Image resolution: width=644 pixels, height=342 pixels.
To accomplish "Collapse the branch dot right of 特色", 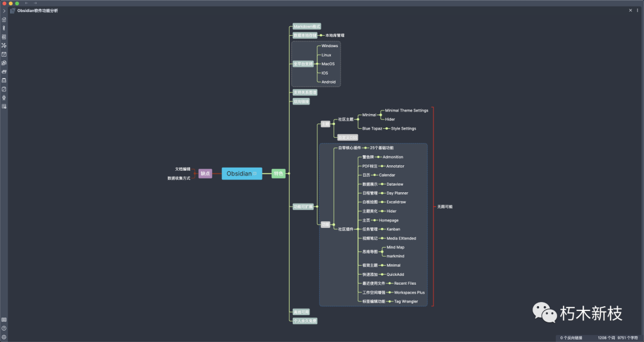I will pyautogui.click(x=289, y=174).
